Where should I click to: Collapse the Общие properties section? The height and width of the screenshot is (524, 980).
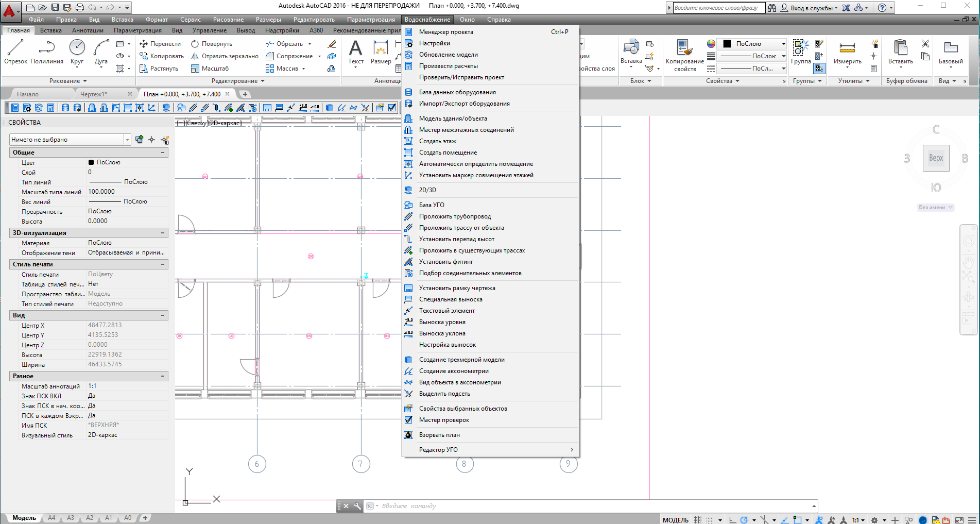pos(163,153)
